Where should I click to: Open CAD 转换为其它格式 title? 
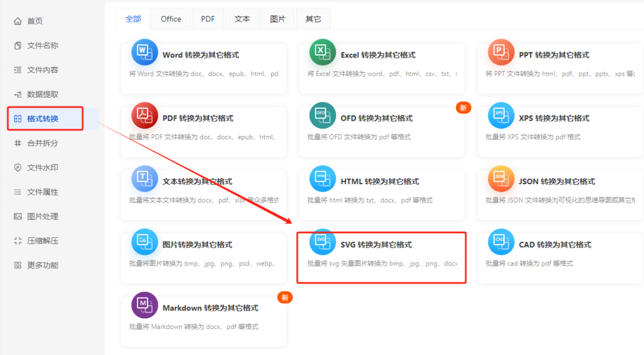555,245
